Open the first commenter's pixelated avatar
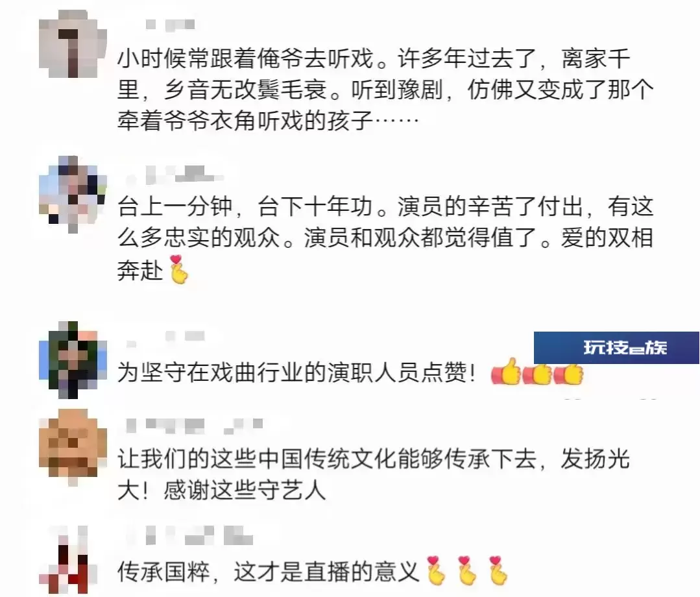This screenshot has height=597, width=700. pos(73,43)
